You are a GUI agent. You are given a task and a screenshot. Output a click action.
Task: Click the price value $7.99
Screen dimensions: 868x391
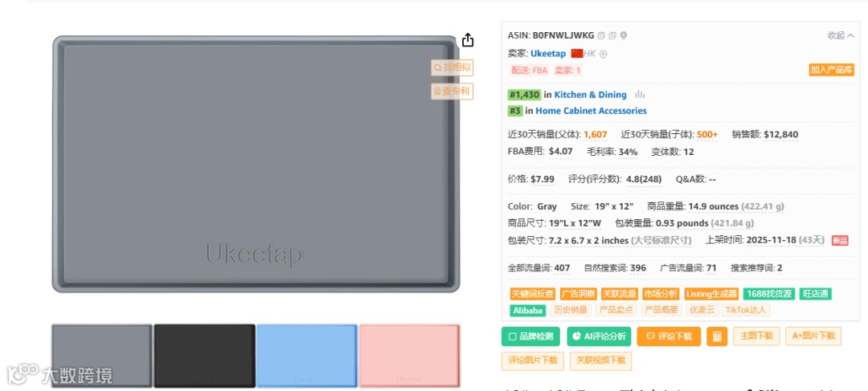click(x=542, y=179)
